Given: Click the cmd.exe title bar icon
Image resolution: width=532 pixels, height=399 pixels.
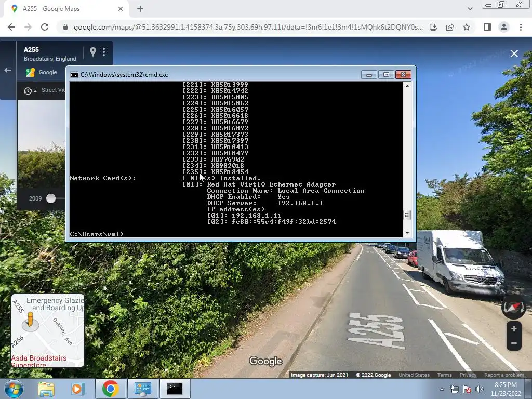Looking at the screenshot, I should pyautogui.click(x=74, y=75).
